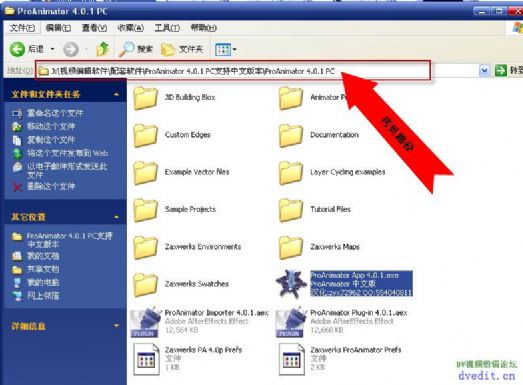Open the Back button history dropdown arrow
This screenshot has height=385, width=523.
click(x=52, y=49)
